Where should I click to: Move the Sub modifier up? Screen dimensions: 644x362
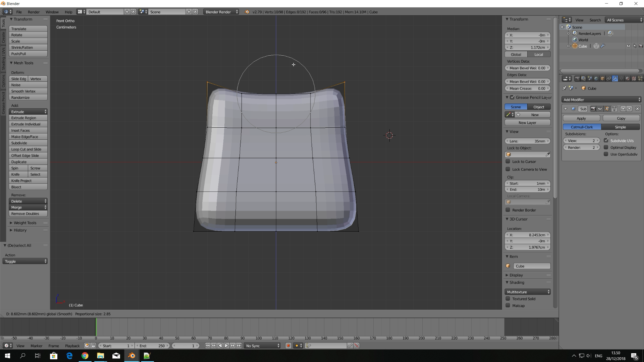[623, 109]
